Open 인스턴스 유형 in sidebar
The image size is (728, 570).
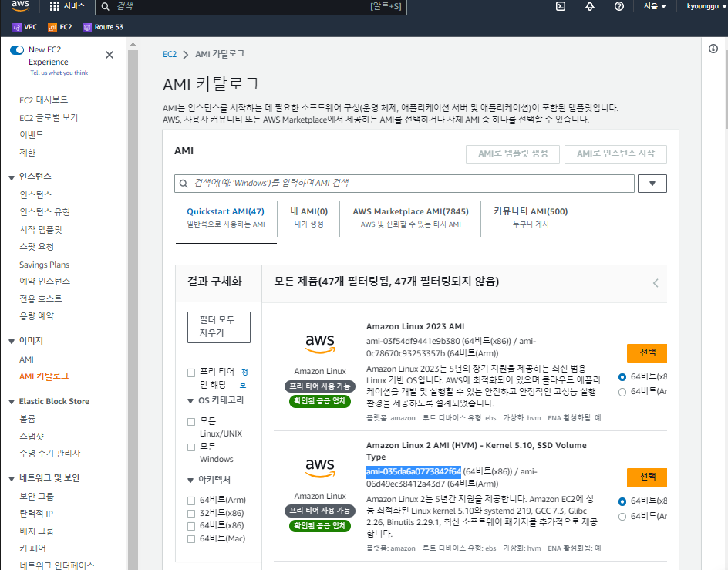(x=45, y=212)
